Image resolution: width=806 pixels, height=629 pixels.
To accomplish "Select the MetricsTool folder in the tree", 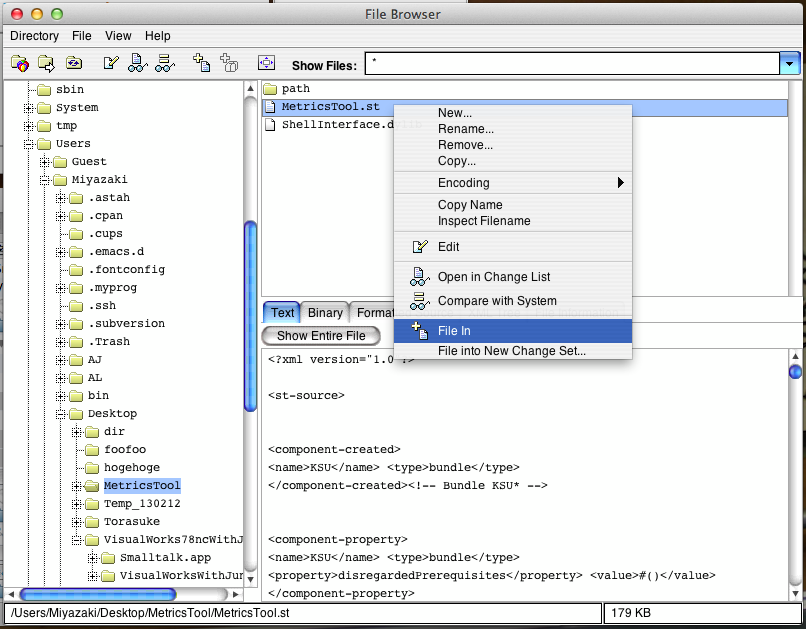I will 142,486.
